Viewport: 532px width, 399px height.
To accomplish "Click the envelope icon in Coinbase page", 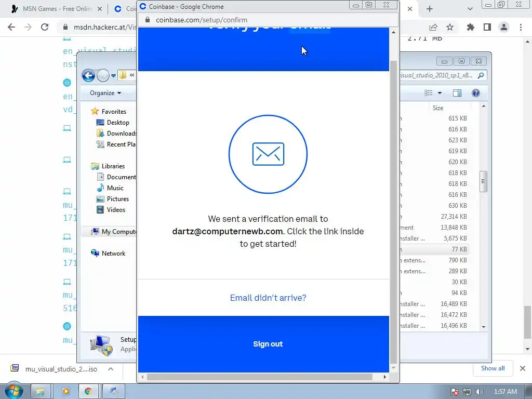I will pos(268,154).
